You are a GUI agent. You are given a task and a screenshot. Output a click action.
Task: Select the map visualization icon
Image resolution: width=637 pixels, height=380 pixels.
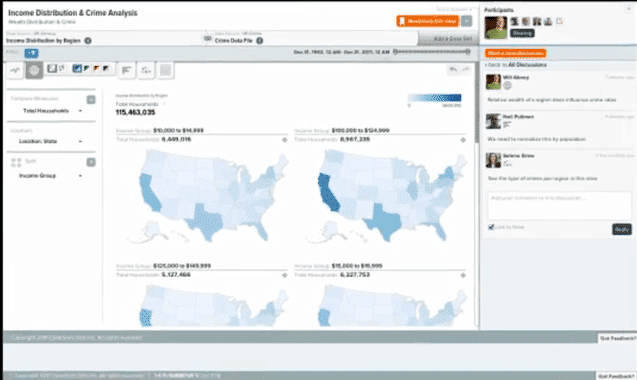[x=35, y=70]
